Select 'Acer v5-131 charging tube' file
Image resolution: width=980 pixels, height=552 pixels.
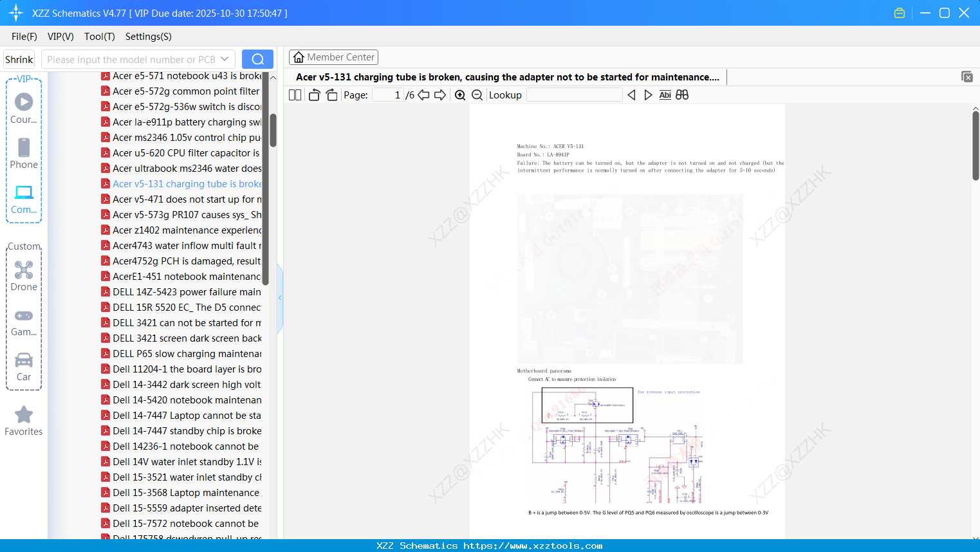[181, 184]
